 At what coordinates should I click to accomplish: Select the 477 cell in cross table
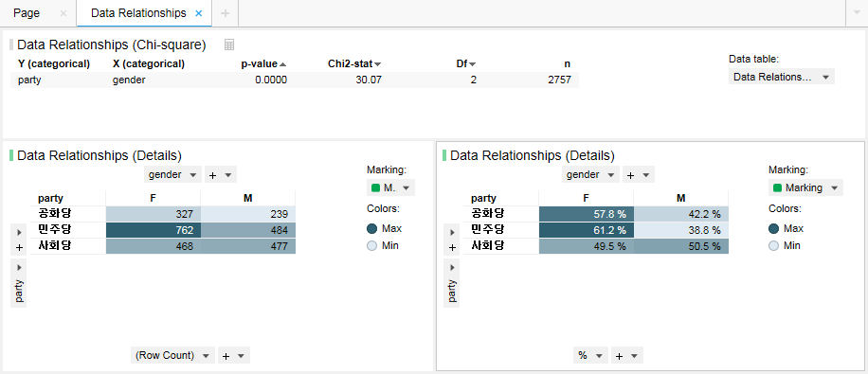(248, 246)
